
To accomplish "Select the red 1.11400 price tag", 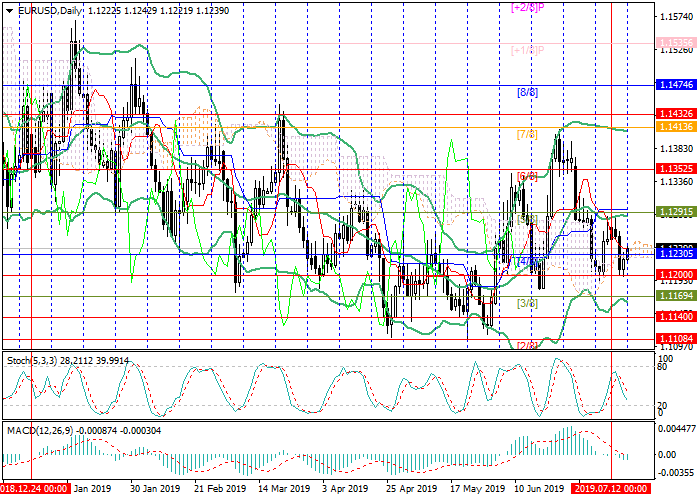I will [676, 316].
